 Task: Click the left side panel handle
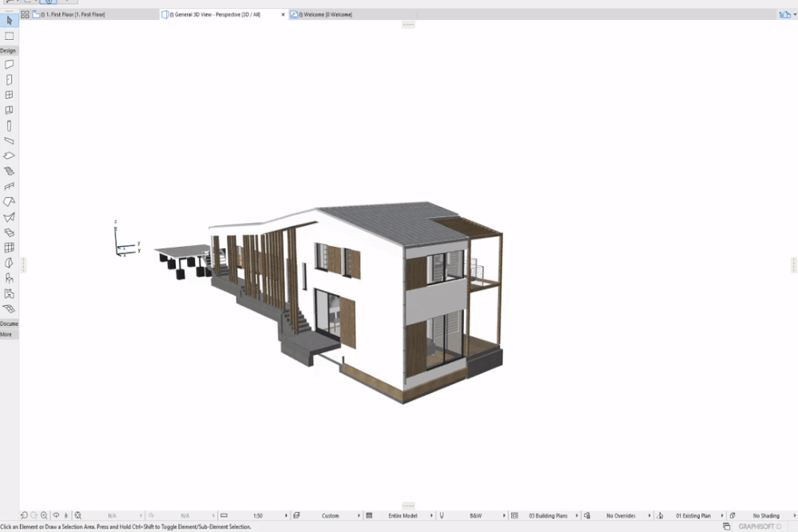click(x=23, y=264)
